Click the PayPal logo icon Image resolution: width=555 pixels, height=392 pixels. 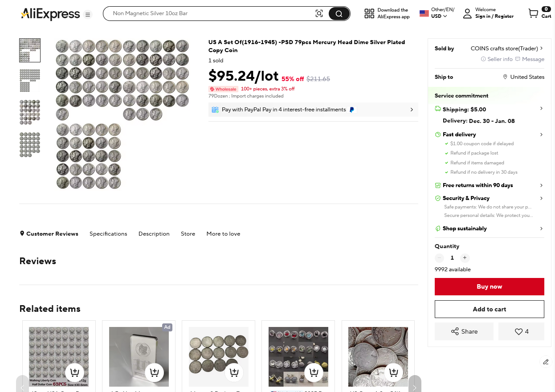coord(352,110)
